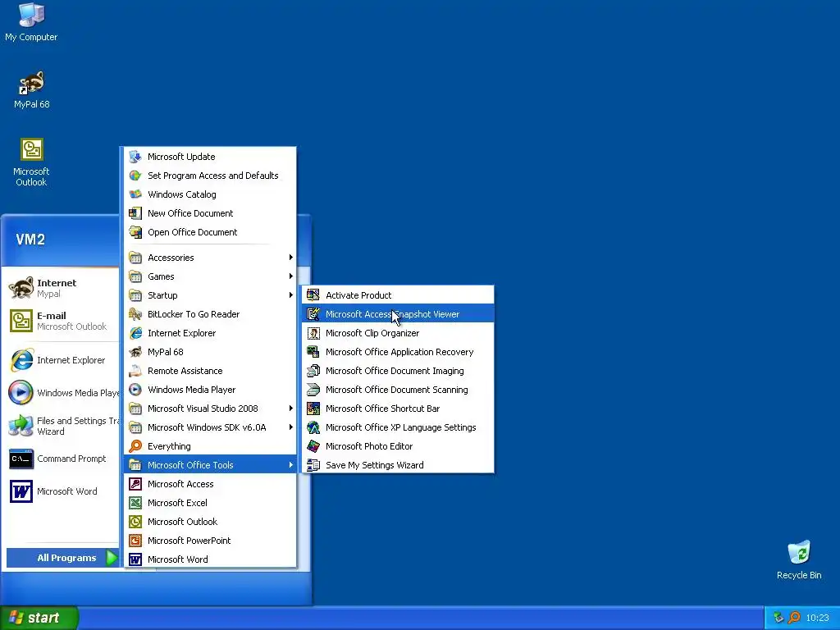Click the New Office Document icon
Screen dimensions: 840x630
pyautogui.click(x=135, y=212)
